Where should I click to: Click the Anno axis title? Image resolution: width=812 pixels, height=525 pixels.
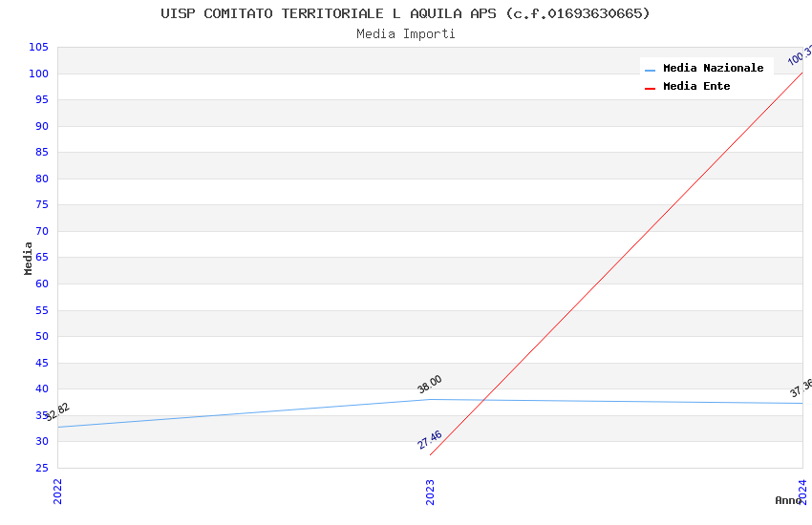coord(788,500)
